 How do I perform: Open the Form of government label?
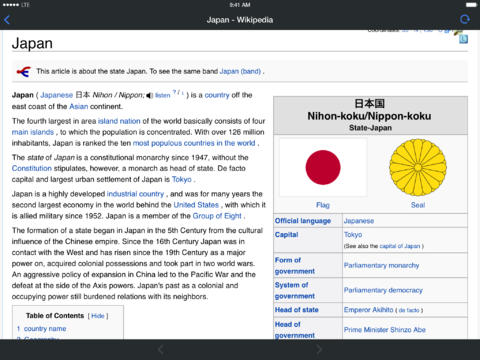click(295, 265)
